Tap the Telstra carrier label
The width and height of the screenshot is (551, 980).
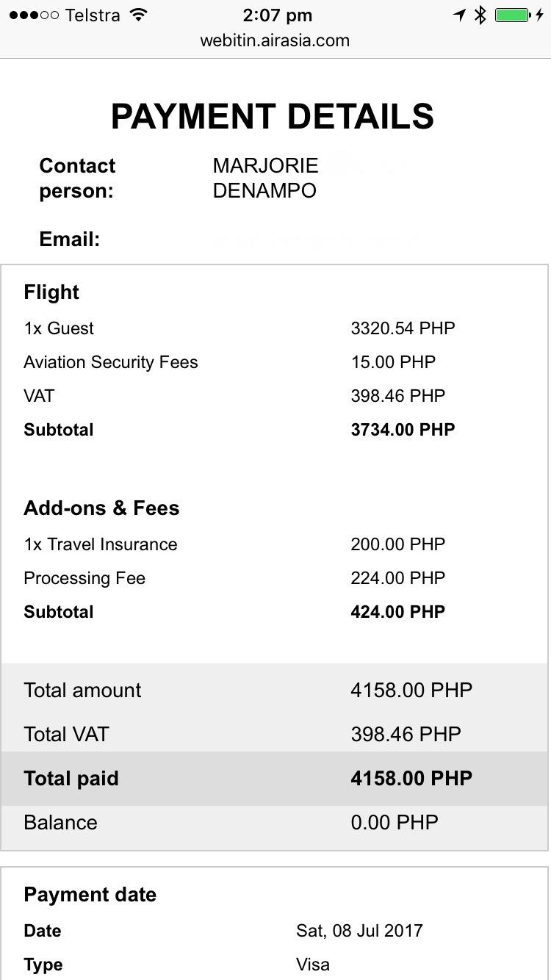93,15
